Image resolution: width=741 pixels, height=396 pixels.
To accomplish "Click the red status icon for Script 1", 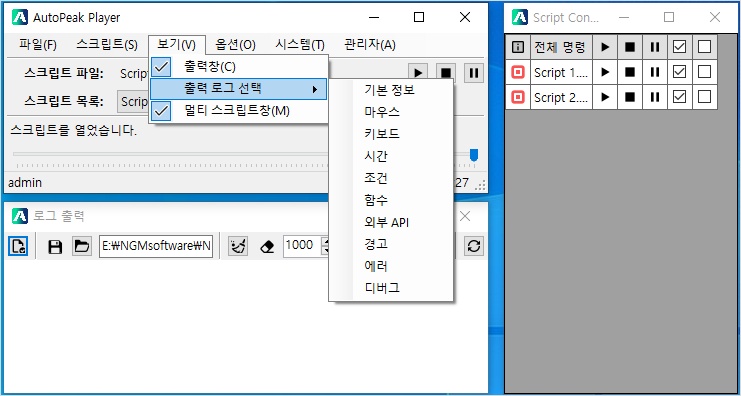I will pos(518,72).
